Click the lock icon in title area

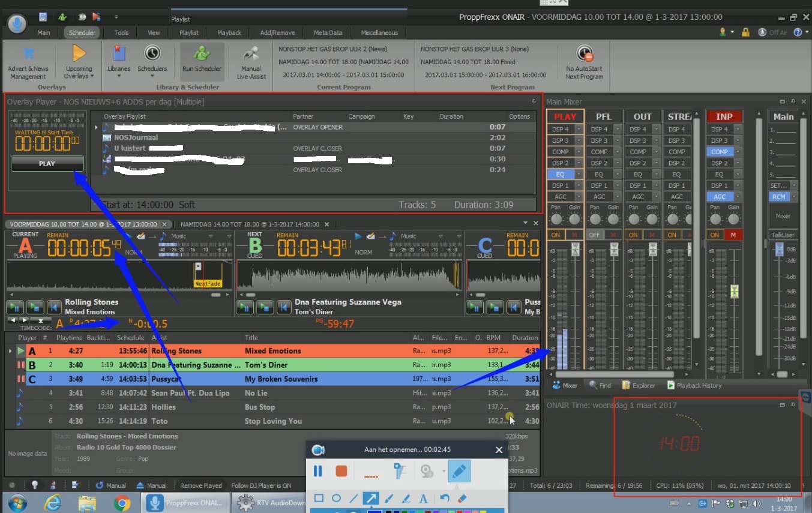(745, 32)
